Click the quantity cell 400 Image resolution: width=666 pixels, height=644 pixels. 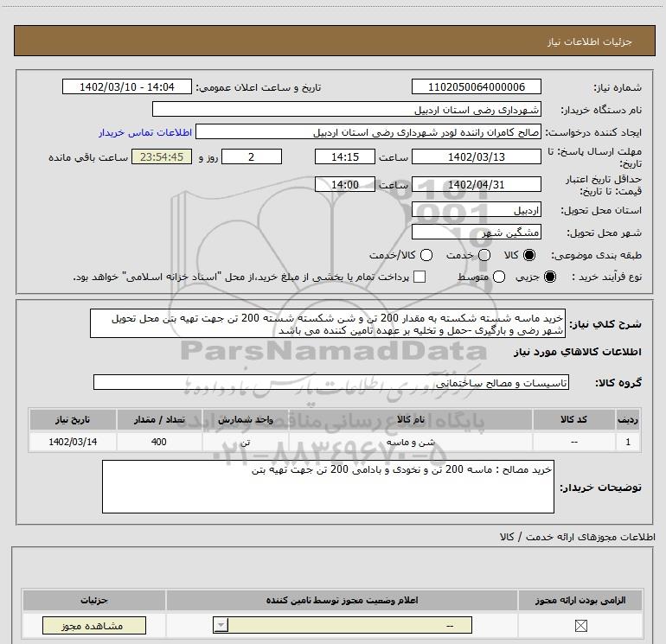click(159, 442)
